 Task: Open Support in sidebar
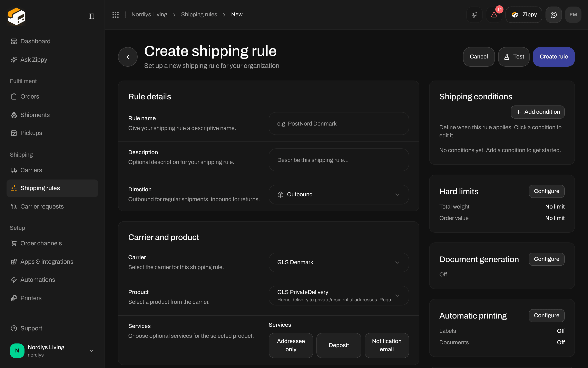tap(52, 328)
